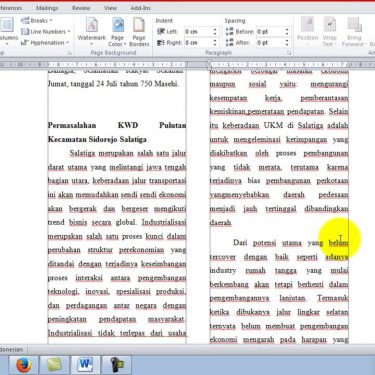375x375 pixels.
Task: Click the Word taskbar button
Action: (85, 365)
